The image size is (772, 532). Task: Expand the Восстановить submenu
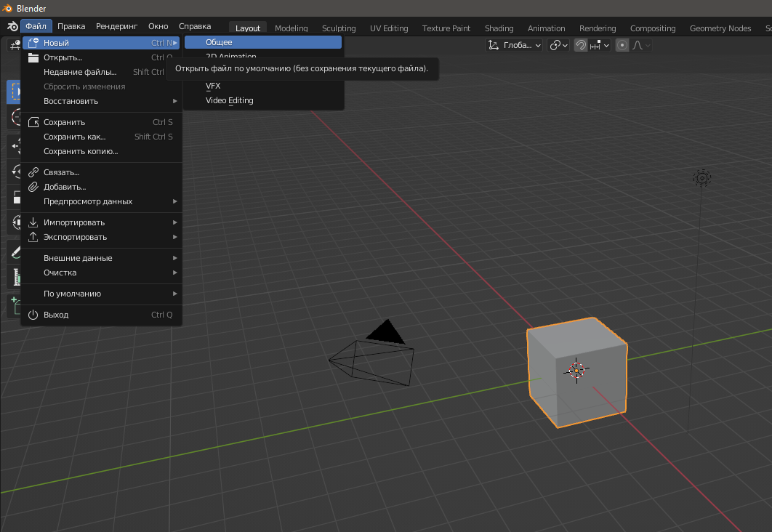102,101
